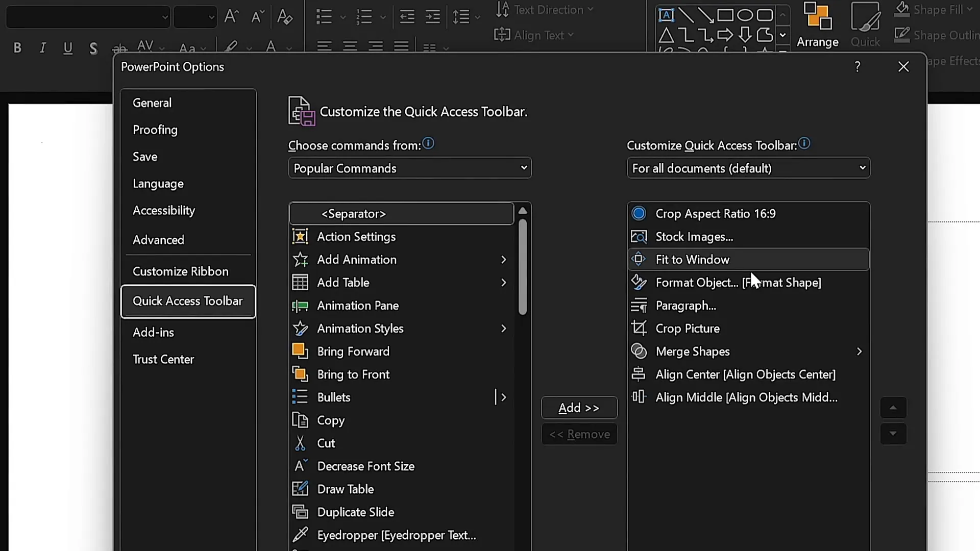Toggle bold formatting

tap(17, 47)
